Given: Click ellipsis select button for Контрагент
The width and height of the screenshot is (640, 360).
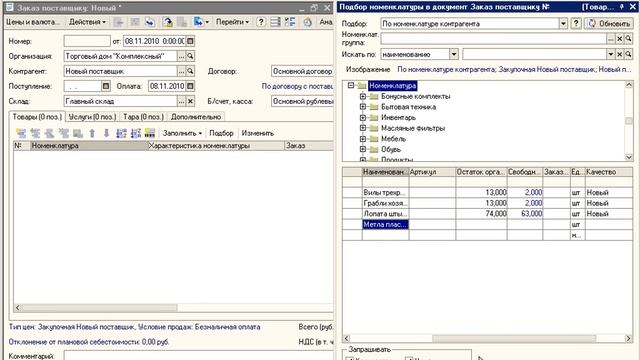Looking at the screenshot, I should click(182, 71).
